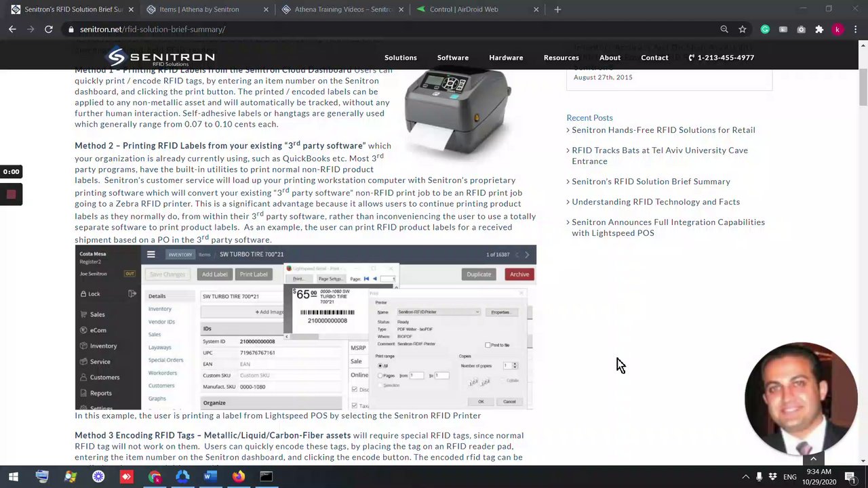Open the Software menu

pos(453,58)
